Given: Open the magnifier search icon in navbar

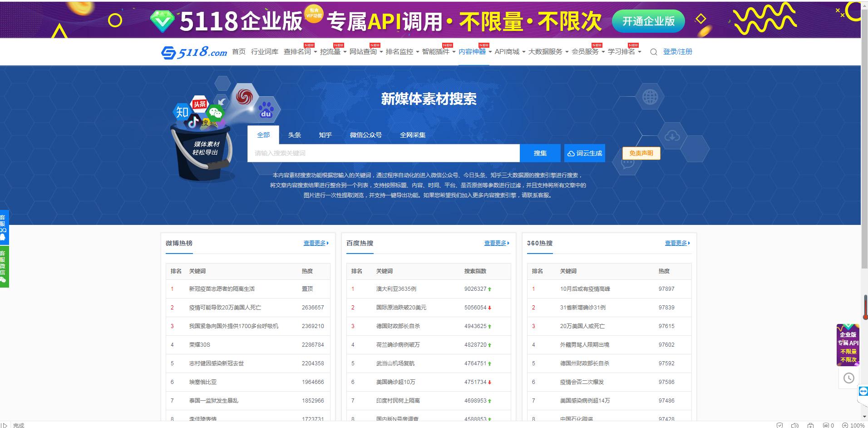Looking at the screenshot, I should pyautogui.click(x=654, y=52).
